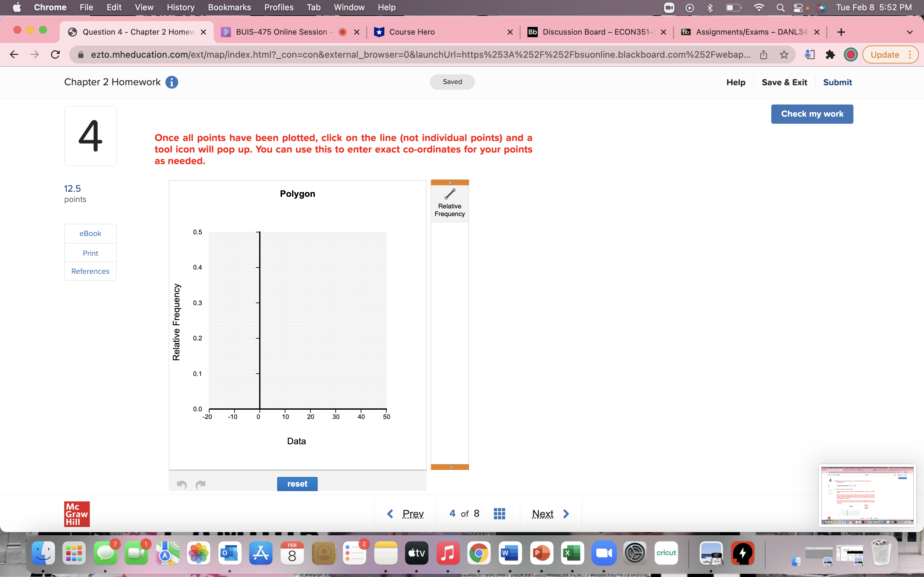The image size is (924, 577).
Task: Open the Chrome extensions puzzle icon
Action: tap(830, 54)
